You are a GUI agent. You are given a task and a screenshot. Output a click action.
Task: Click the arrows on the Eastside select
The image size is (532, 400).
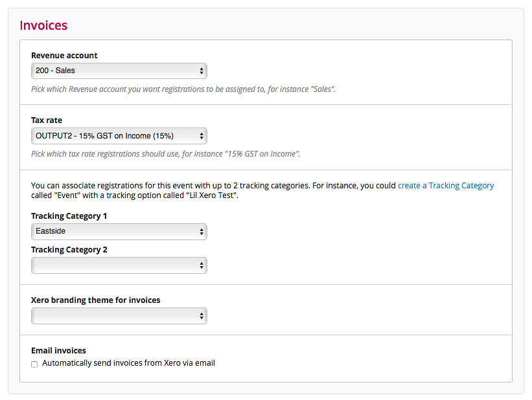point(202,232)
